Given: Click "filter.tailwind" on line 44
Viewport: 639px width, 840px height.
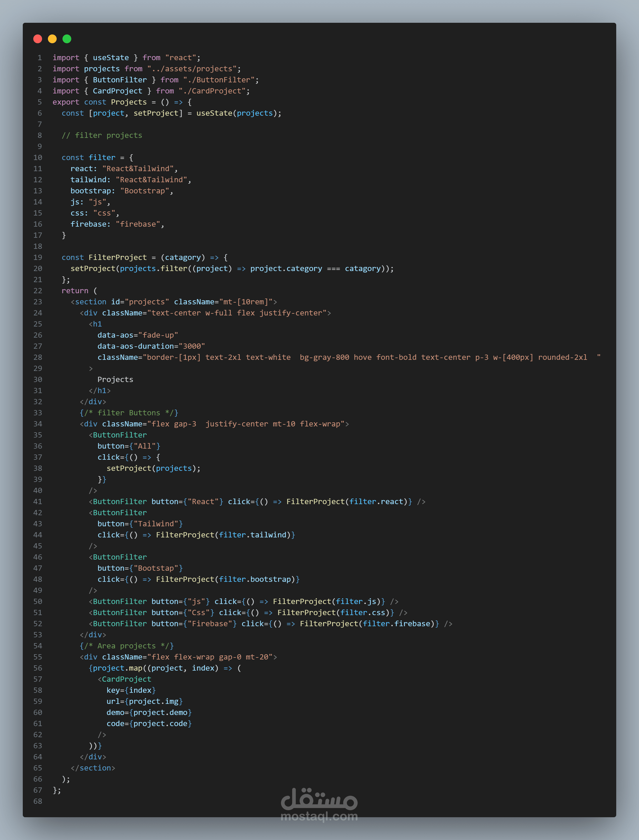Looking at the screenshot, I should (253, 535).
